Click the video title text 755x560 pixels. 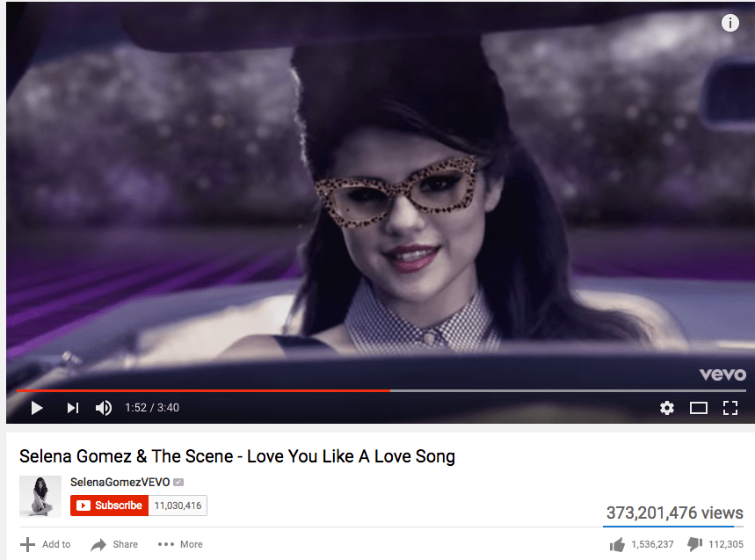[237, 456]
